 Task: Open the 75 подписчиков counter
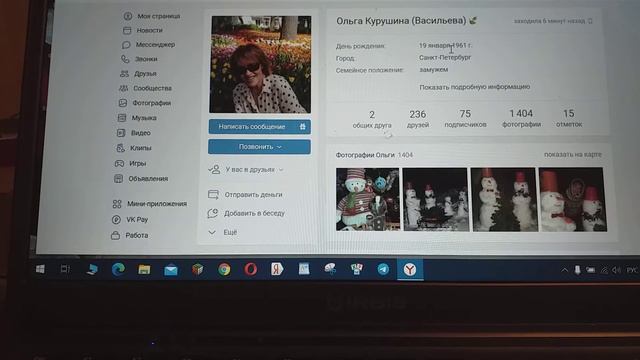465,118
